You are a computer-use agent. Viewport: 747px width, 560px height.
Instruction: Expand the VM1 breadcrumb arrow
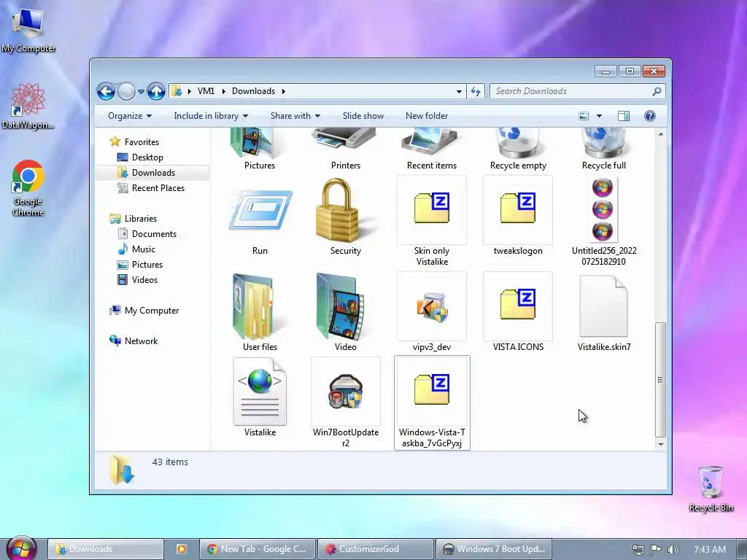pos(223,91)
